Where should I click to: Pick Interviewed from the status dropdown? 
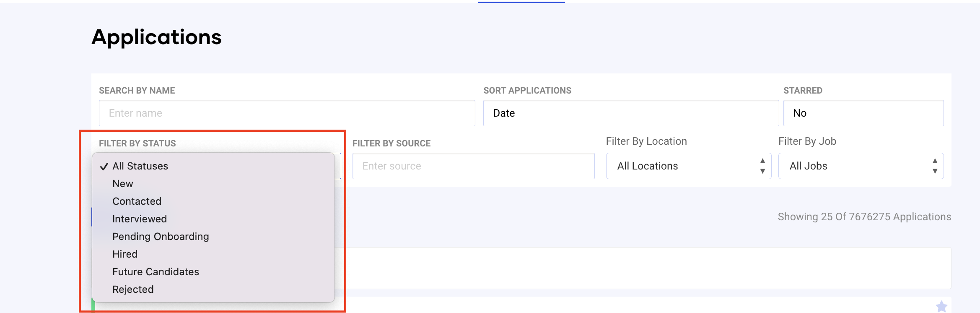(140, 219)
